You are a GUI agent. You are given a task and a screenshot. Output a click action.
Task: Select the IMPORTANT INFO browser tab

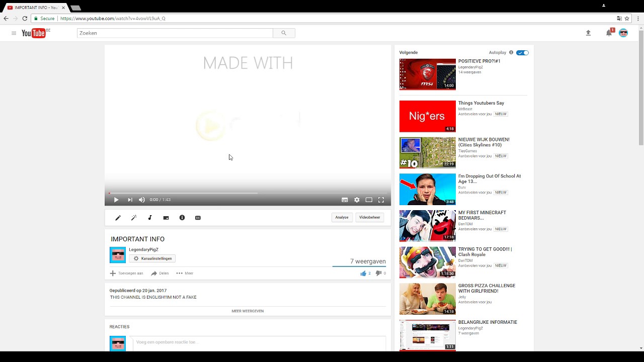(35, 8)
